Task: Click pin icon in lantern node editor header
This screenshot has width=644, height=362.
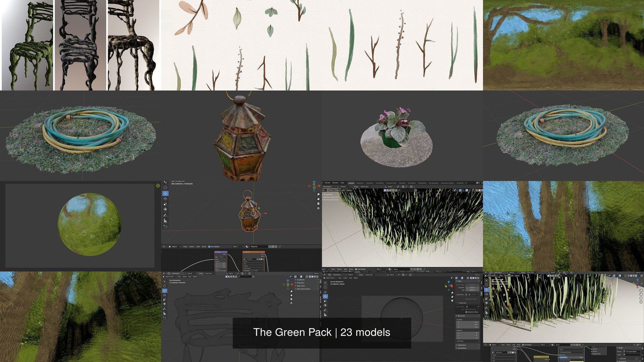Action: pos(280,247)
